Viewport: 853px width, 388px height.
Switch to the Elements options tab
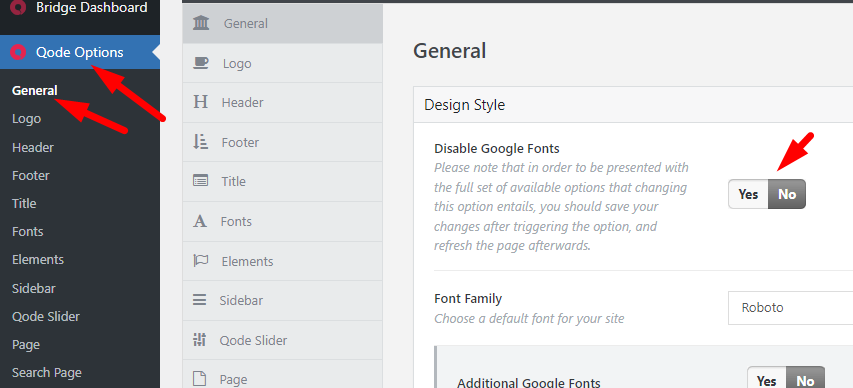click(282, 261)
